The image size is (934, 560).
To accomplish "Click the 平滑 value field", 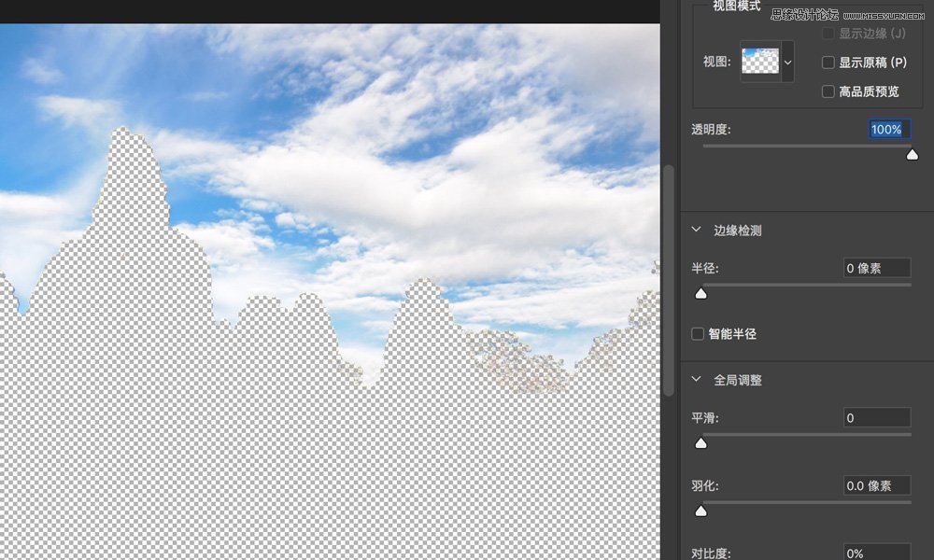I will click(x=876, y=417).
